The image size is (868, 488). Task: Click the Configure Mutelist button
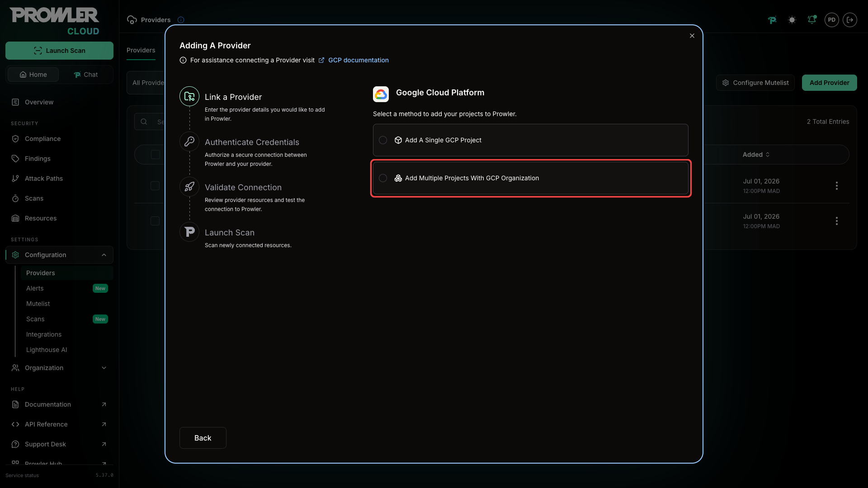click(755, 83)
